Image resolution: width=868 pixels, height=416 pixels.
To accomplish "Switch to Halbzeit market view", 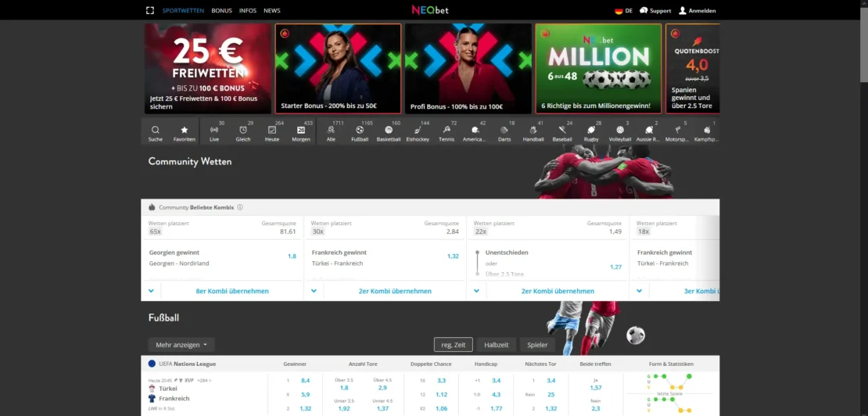I will 496,345.
